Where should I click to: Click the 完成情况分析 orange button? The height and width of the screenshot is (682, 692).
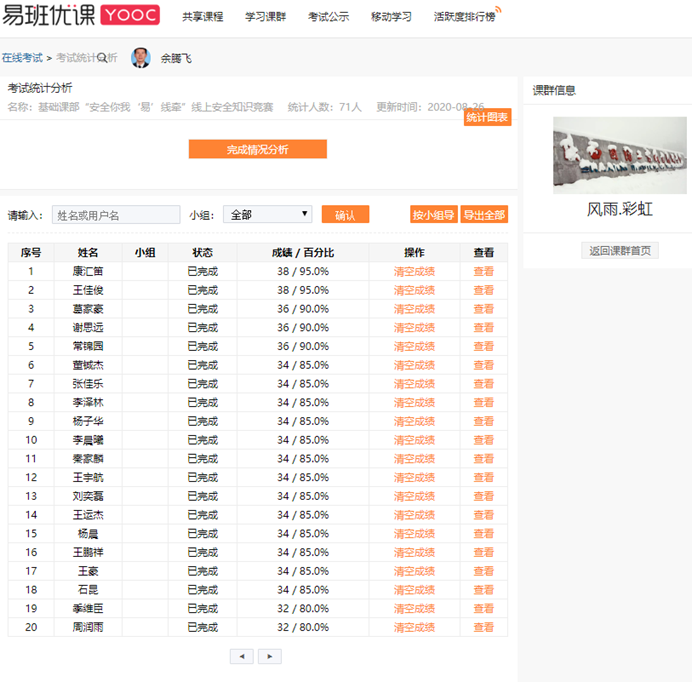pos(257,149)
